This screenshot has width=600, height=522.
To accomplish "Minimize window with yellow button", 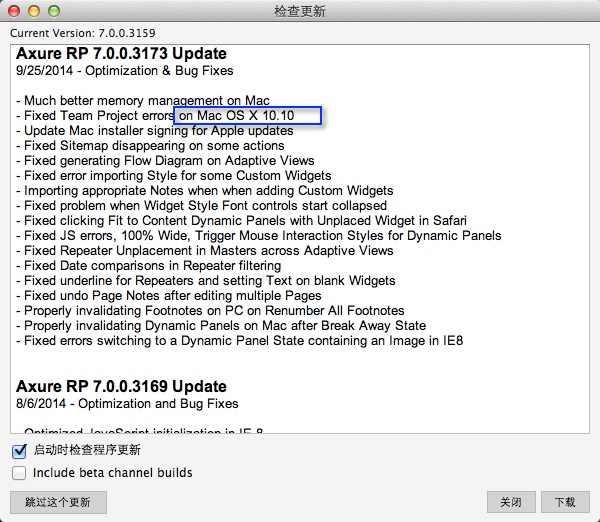I will (34, 11).
